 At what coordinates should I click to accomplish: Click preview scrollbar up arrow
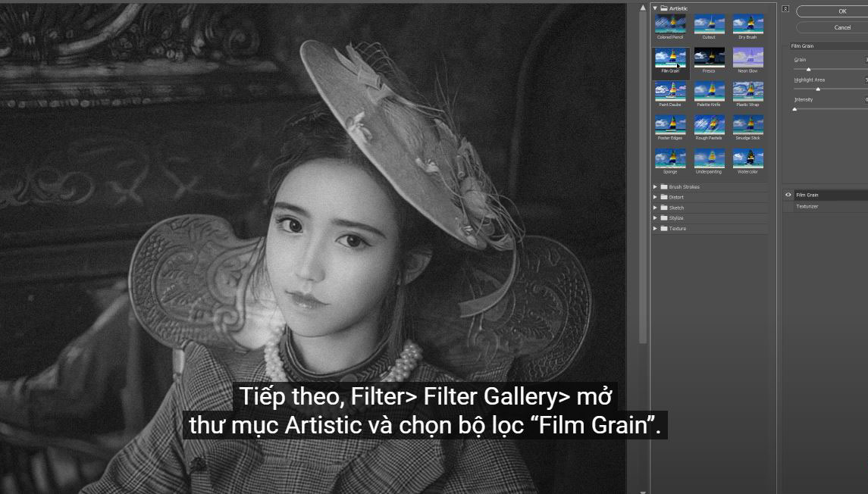(x=643, y=8)
